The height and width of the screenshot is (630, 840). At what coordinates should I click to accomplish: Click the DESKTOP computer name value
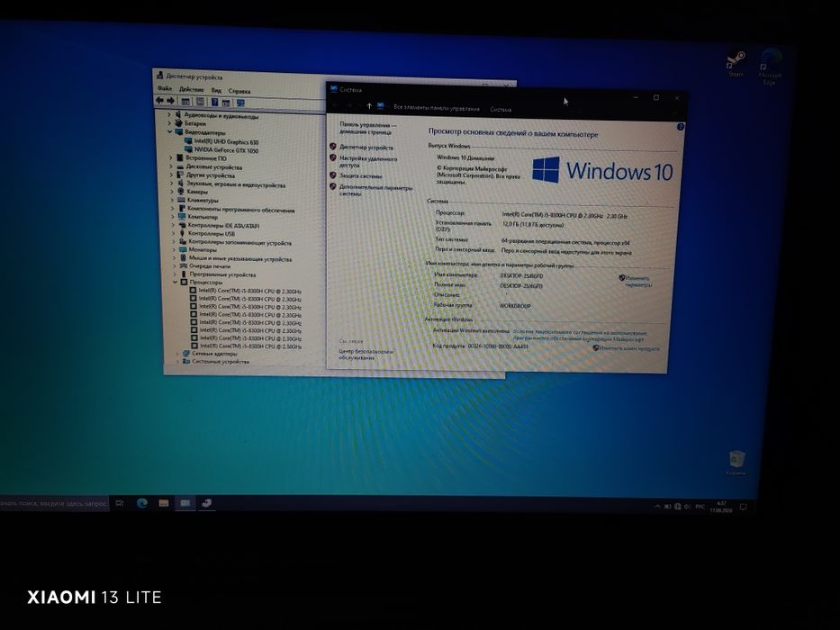tap(521, 276)
